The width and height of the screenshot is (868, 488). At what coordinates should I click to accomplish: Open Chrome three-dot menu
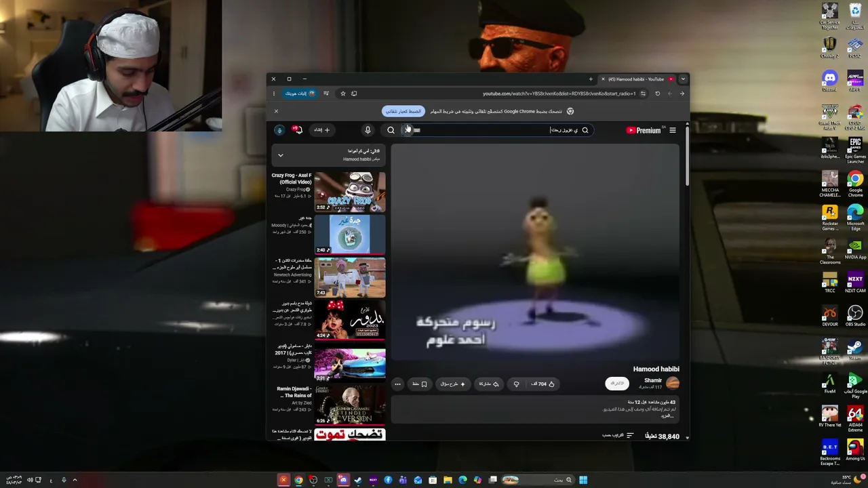[273, 94]
